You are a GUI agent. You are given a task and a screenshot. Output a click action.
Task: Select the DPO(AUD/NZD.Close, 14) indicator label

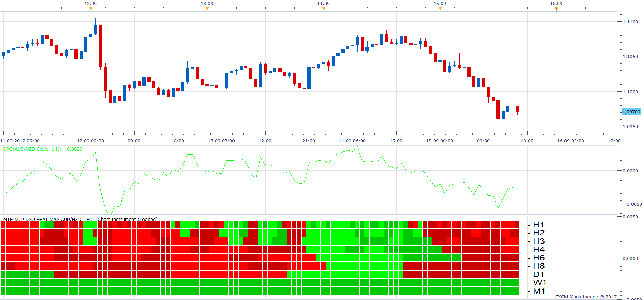tap(43, 149)
